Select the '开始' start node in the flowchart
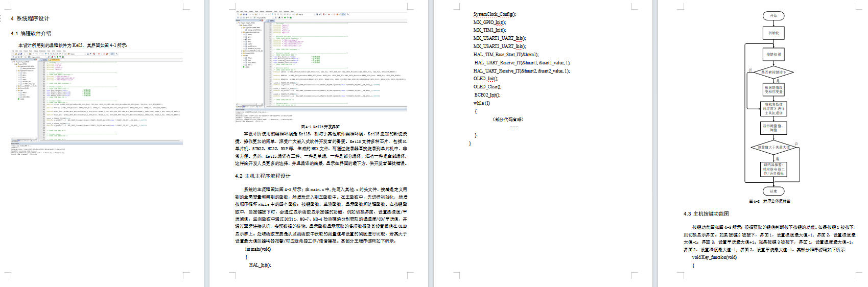Viewport: 868px width, 287px height. click(x=773, y=16)
